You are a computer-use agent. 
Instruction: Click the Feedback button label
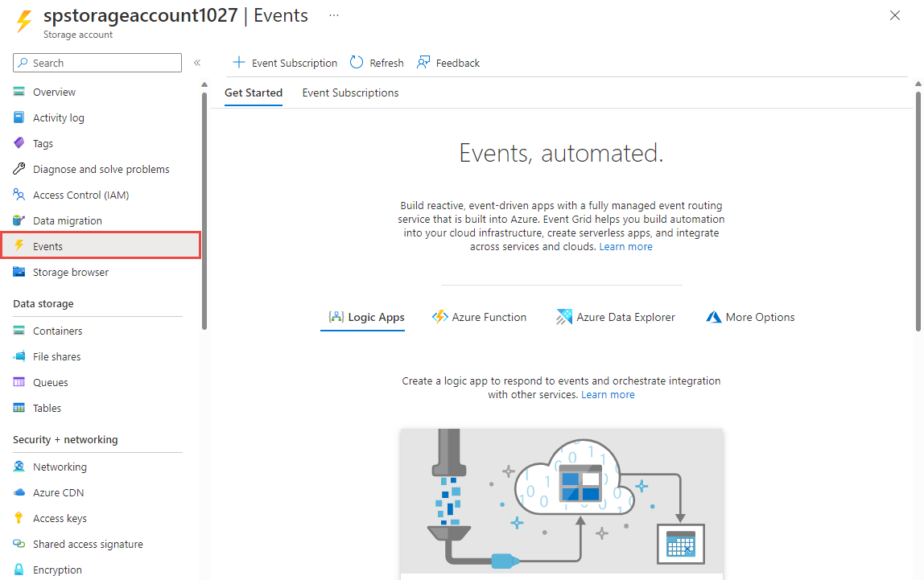(x=458, y=63)
